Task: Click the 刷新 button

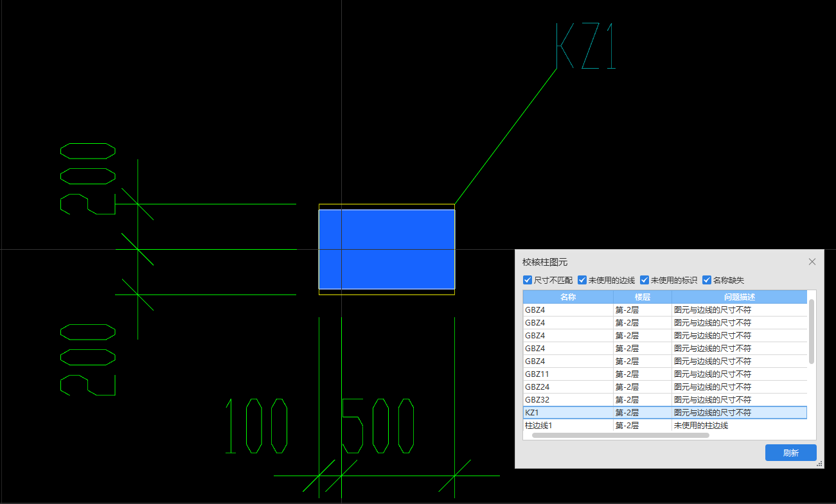Action: 791,453
